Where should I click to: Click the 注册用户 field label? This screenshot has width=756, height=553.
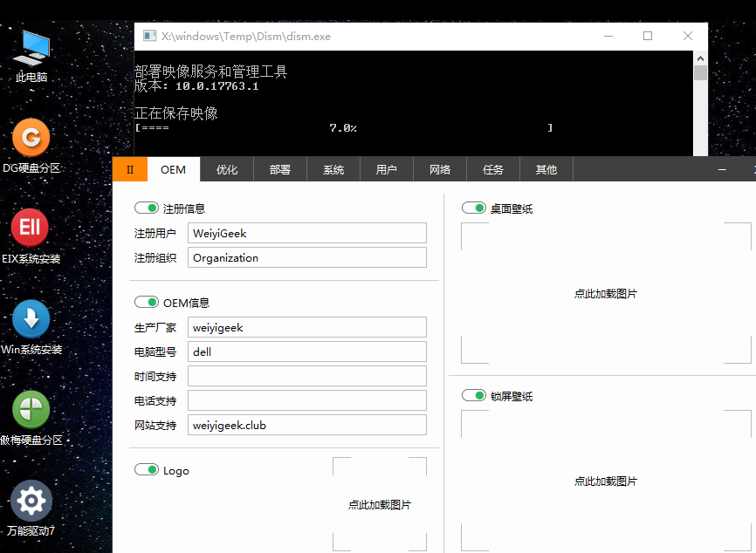click(155, 234)
